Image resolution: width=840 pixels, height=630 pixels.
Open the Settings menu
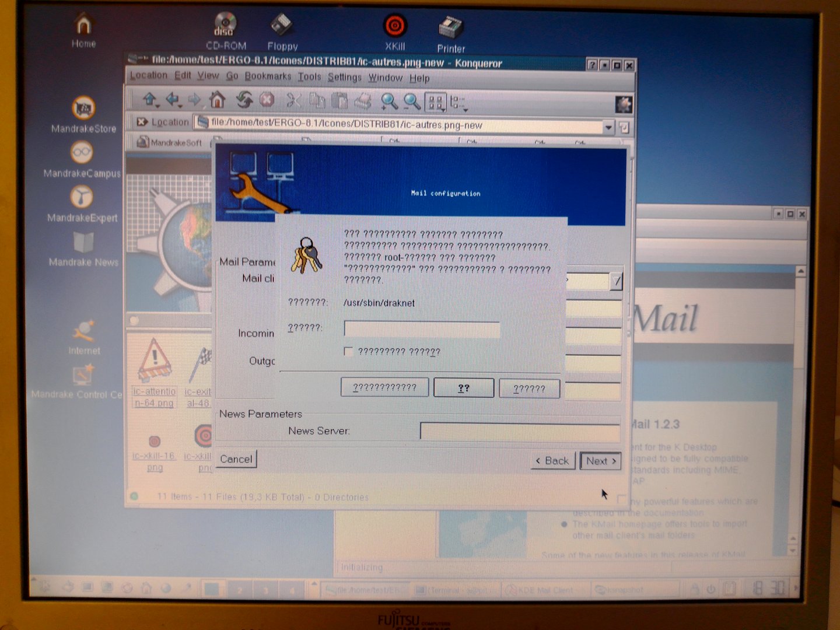(x=344, y=77)
